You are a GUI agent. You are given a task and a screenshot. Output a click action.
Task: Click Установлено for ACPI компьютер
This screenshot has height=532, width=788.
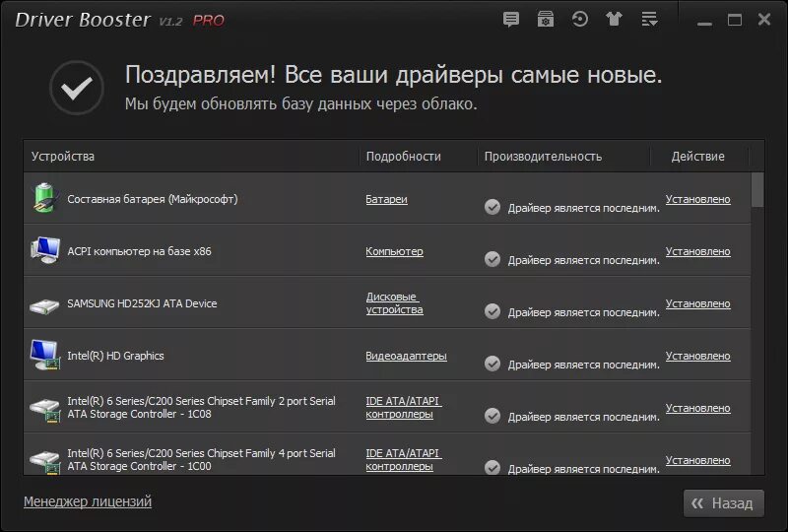pyautogui.click(x=697, y=251)
